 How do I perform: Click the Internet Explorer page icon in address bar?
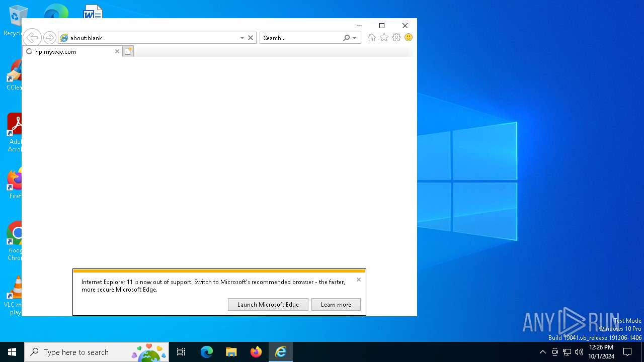pyautogui.click(x=64, y=38)
